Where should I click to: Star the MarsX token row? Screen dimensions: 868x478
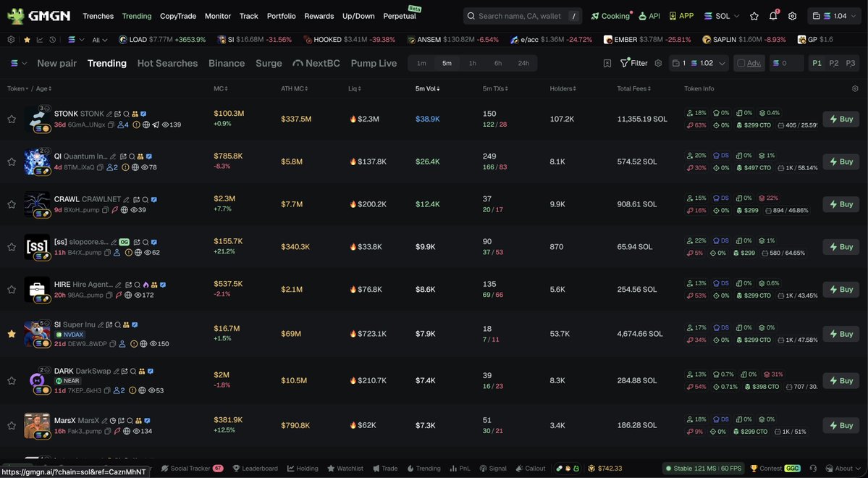[x=12, y=425]
